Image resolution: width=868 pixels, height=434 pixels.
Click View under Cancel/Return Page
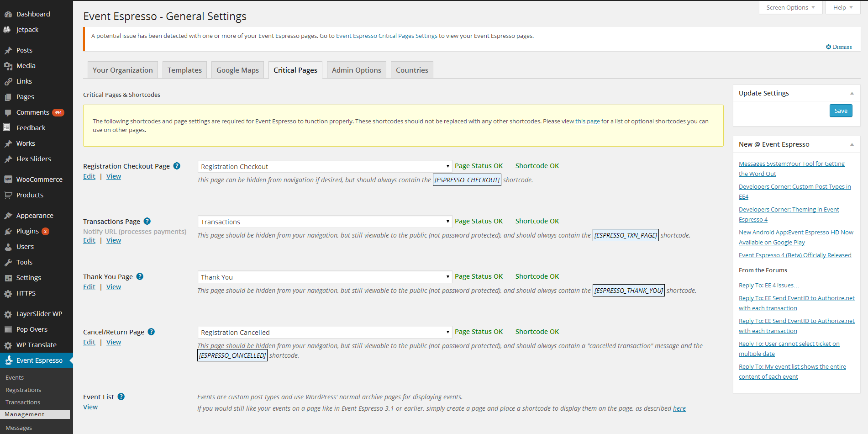pos(114,342)
